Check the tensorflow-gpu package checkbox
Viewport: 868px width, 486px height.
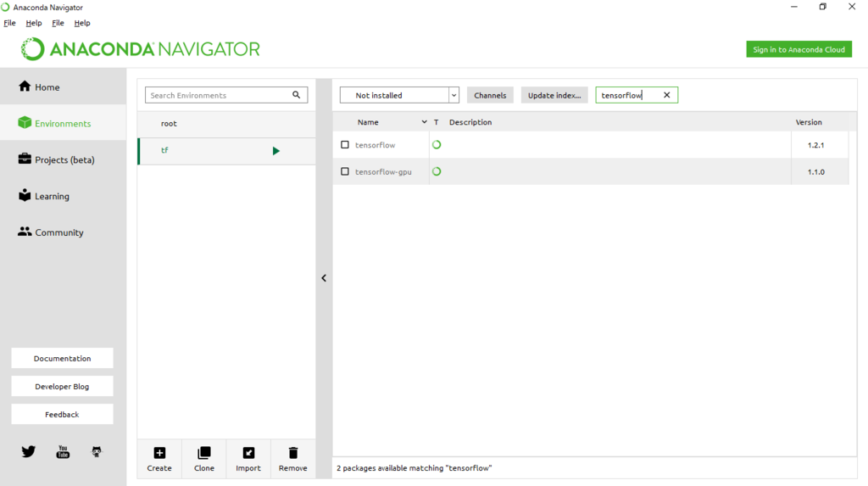[345, 171]
